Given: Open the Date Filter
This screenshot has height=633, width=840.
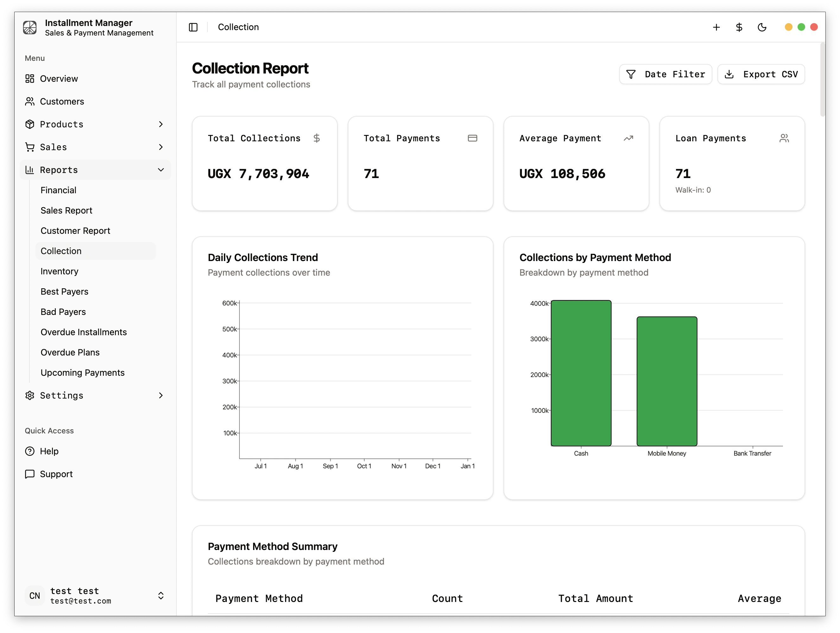Looking at the screenshot, I should (665, 74).
